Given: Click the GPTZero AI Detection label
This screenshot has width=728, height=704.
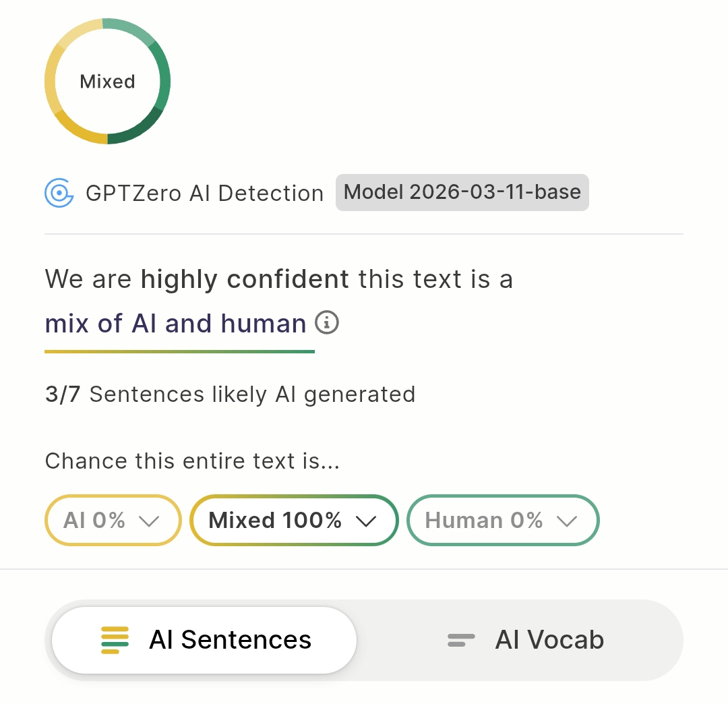Looking at the screenshot, I should (x=204, y=194).
